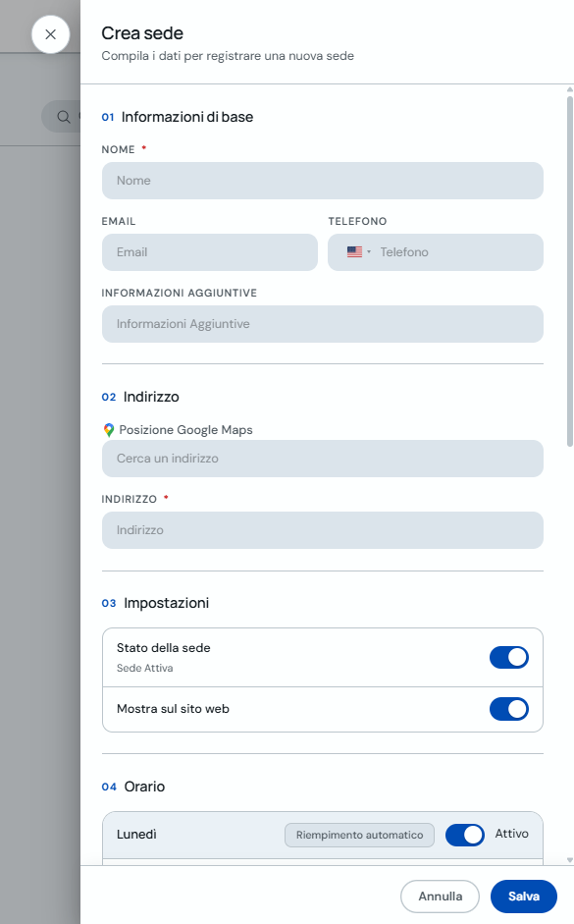Click into the Email field
The width and height of the screenshot is (574, 924).
(210, 252)
